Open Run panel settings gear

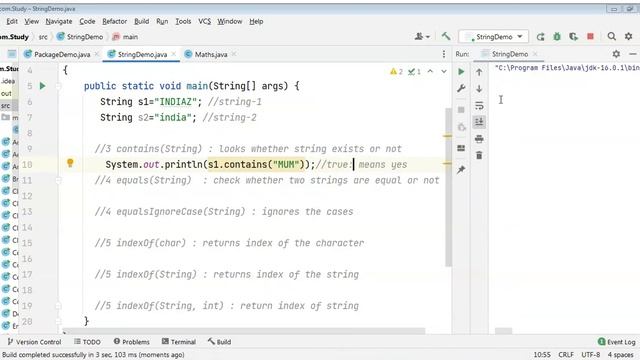pyautogui.click(x=616, y=54)
